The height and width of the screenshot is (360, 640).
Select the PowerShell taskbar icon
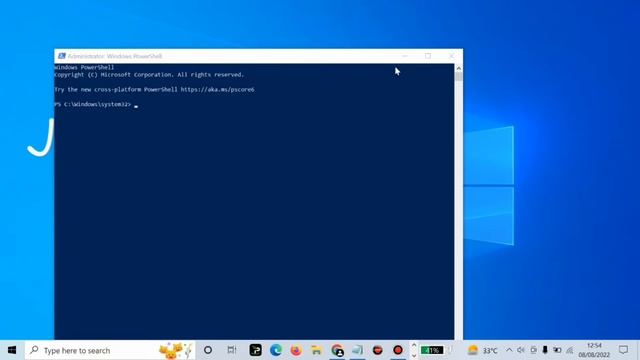pyautogui.click(x=357, y=350)
